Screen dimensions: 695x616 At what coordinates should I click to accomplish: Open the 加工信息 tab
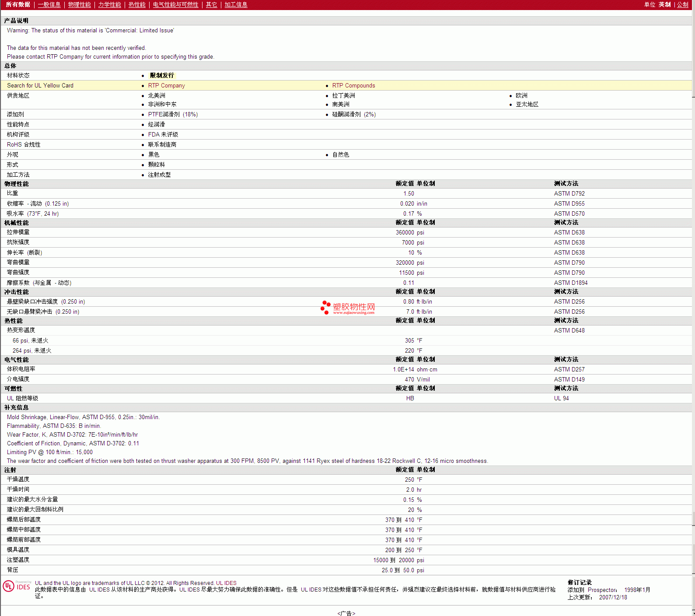[x=236, y=5]
